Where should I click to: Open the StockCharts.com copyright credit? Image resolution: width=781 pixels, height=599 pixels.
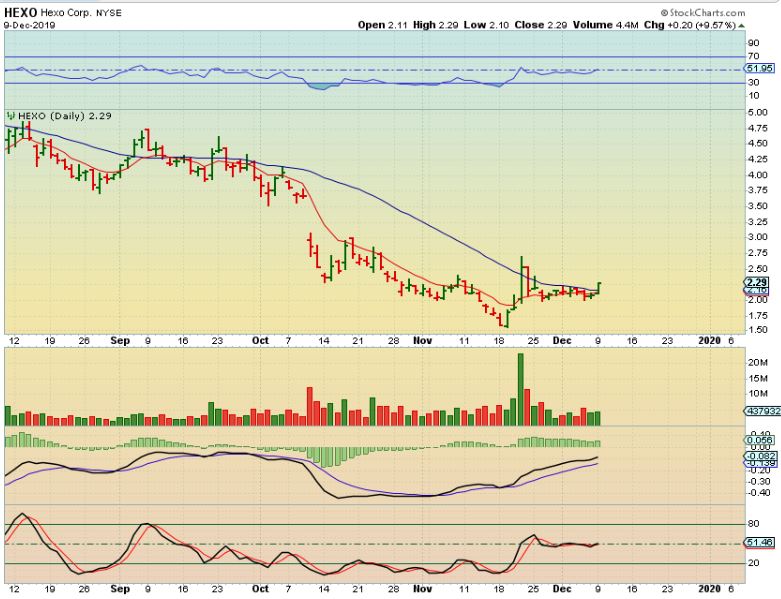(x=703, y=13)
